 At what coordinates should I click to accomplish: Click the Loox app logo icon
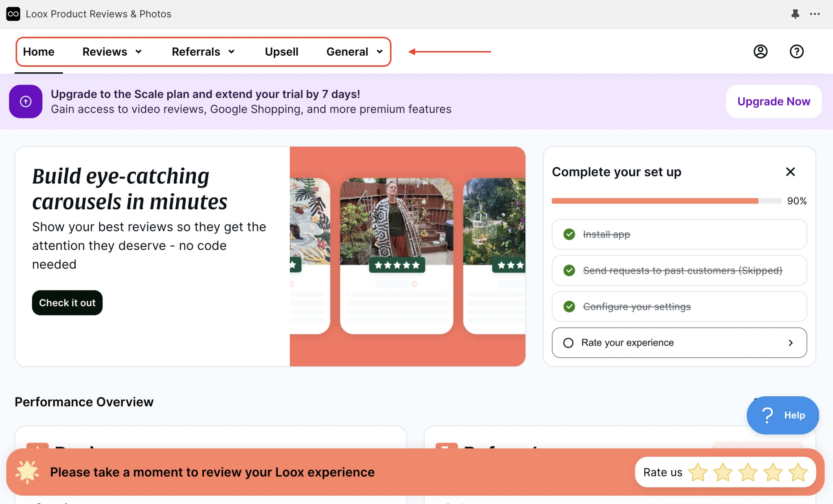13,14
